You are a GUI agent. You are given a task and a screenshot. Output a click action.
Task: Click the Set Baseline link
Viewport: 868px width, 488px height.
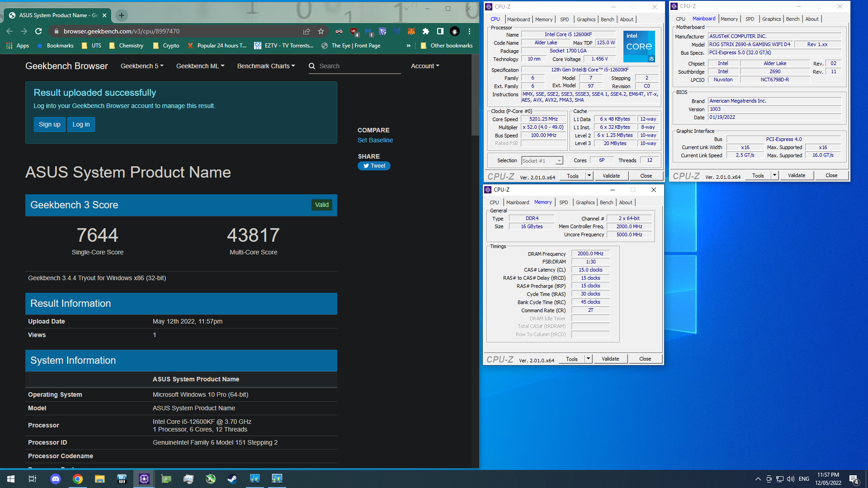coord(375,140)
